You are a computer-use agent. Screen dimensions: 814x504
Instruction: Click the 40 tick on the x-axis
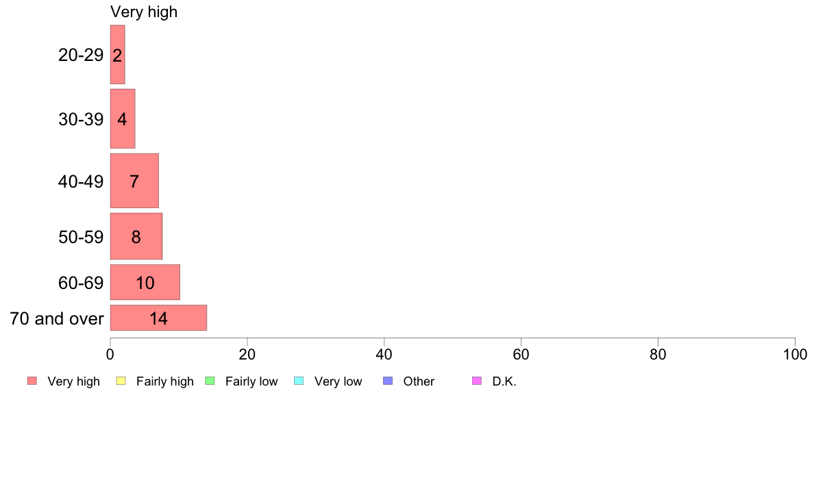pos(384,355)
